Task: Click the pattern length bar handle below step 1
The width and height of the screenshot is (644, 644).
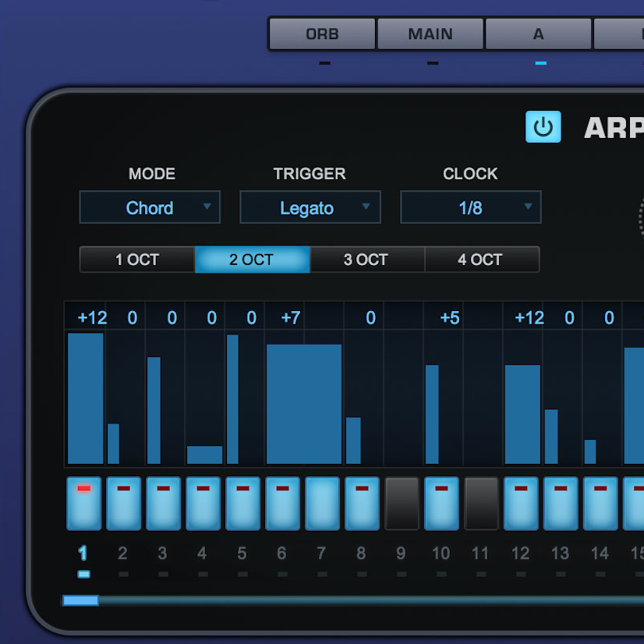Action: [80, 600]
